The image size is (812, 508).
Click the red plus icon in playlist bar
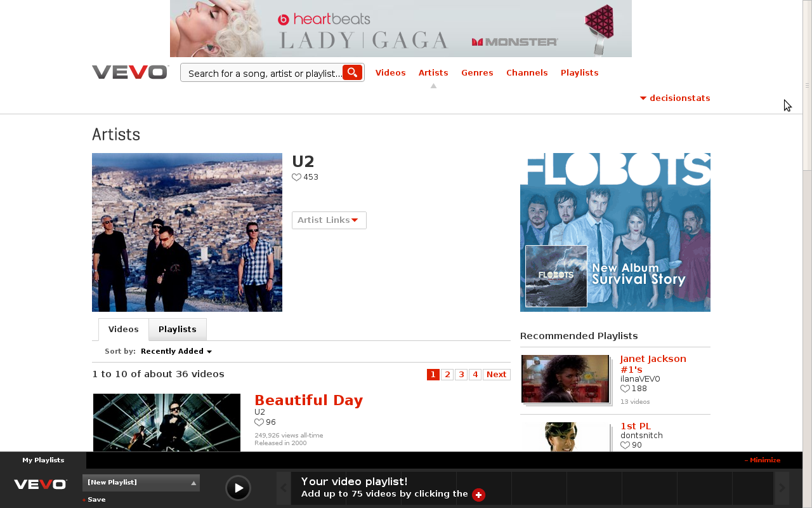(478, 495)
